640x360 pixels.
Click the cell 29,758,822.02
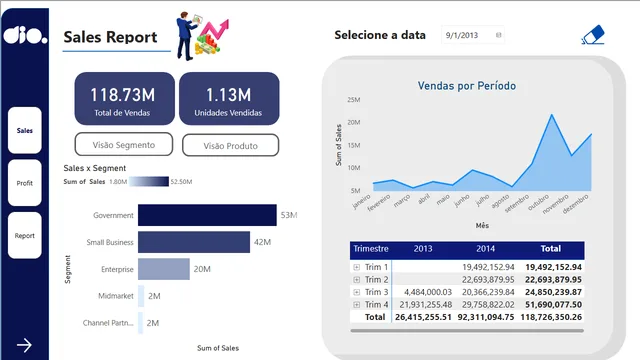coord(488,304)
